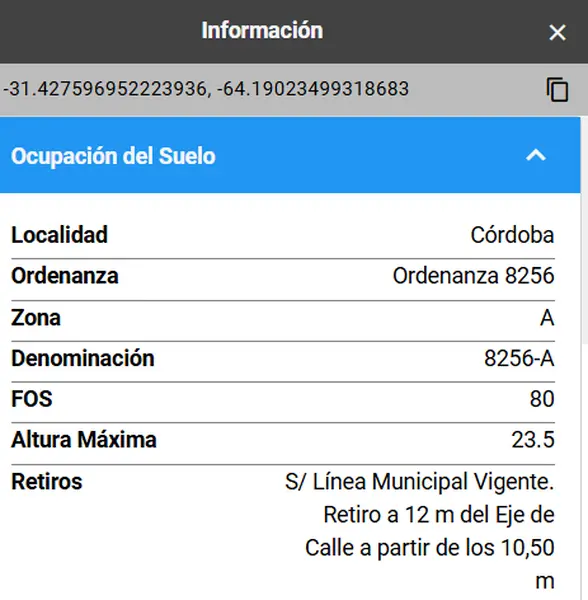588x600 pixels.
Task: Click the FOS label
Action: pos(32,399)
